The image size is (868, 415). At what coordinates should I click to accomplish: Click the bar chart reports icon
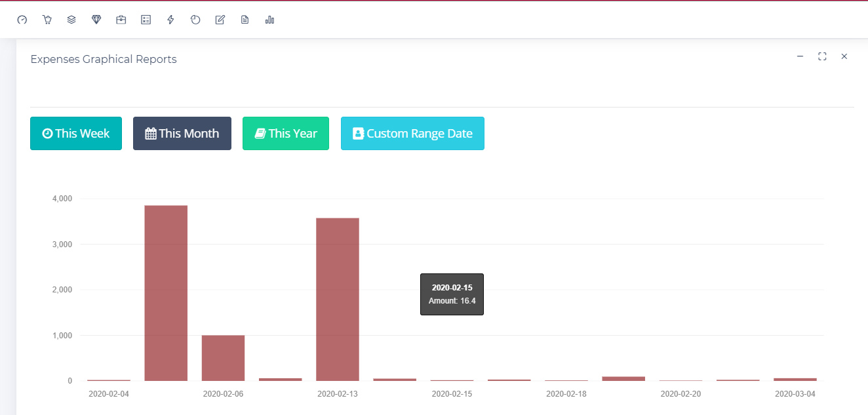[269, 20]
